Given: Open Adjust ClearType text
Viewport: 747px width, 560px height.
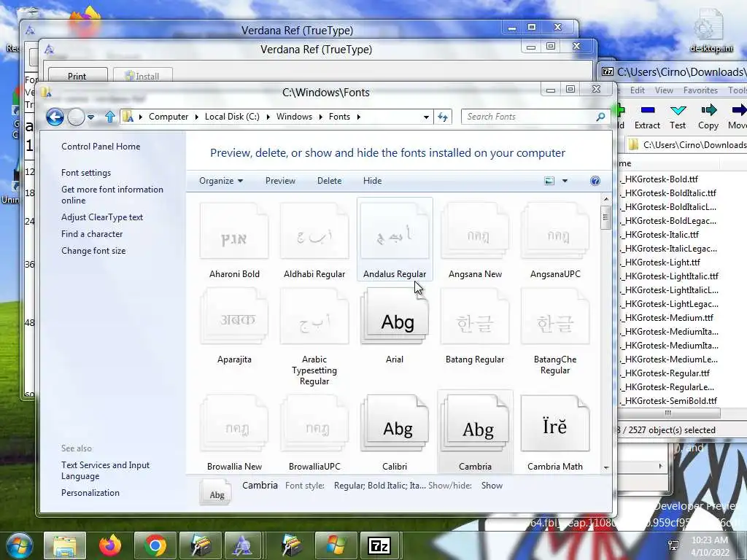Looking at the screenshot, I should point(102,217).
